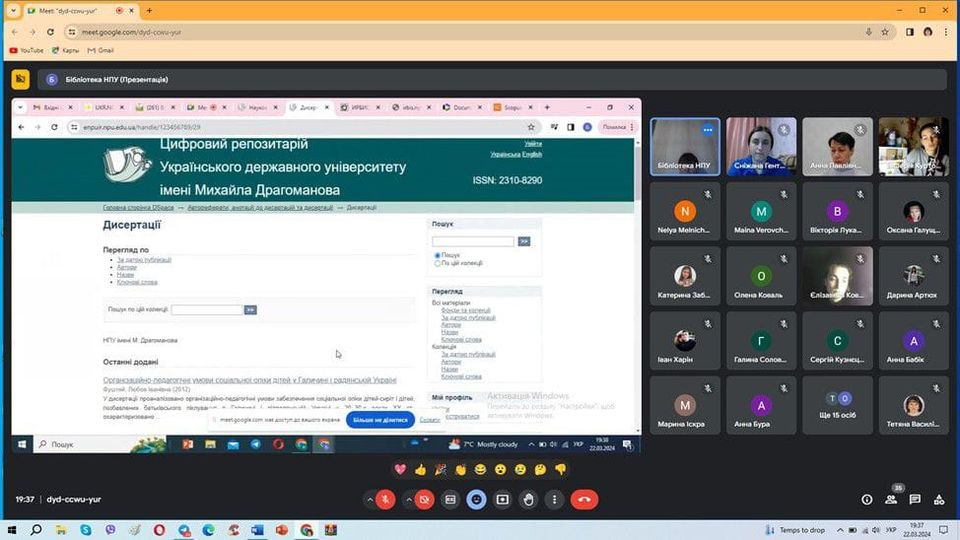The height and width of the screenshot is (540, 960).
Task: Reload the Meet page
Action: coord(50,32)
